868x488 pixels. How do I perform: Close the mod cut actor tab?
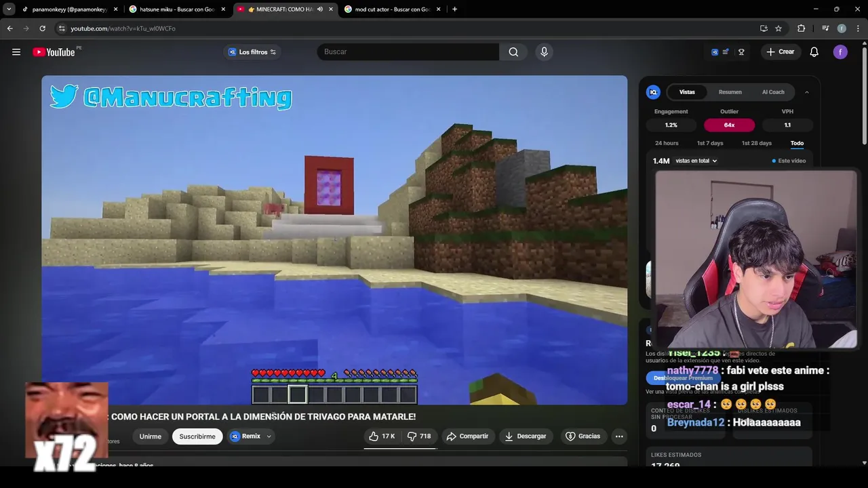point(438,9)
